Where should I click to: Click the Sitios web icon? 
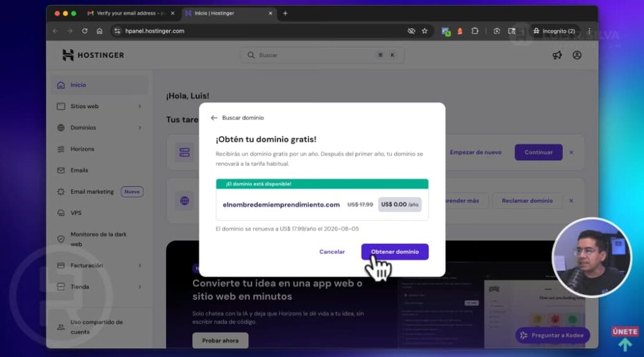tap(61, 106)
